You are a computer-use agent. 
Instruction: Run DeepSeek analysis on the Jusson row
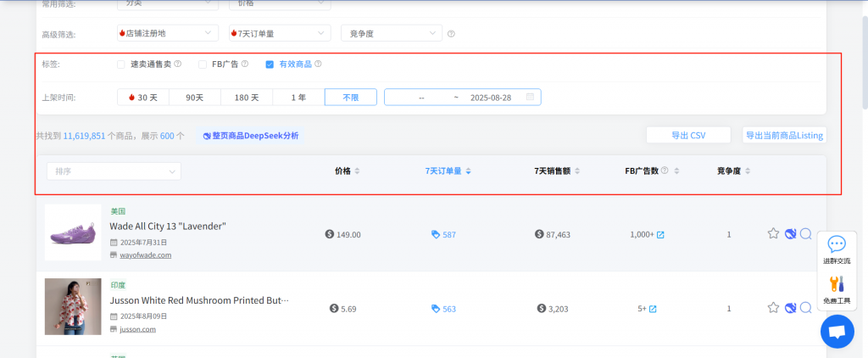coord(790,308)
